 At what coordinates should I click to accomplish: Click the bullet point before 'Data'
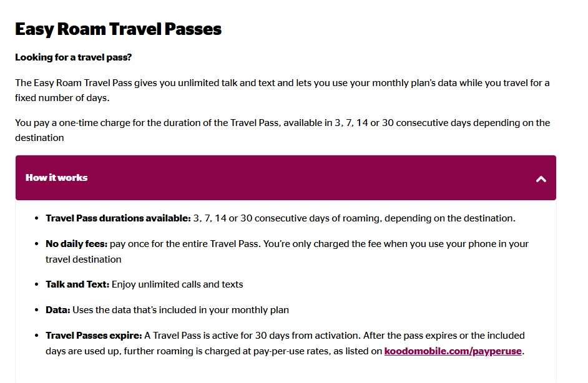click(x=36, y=310)
